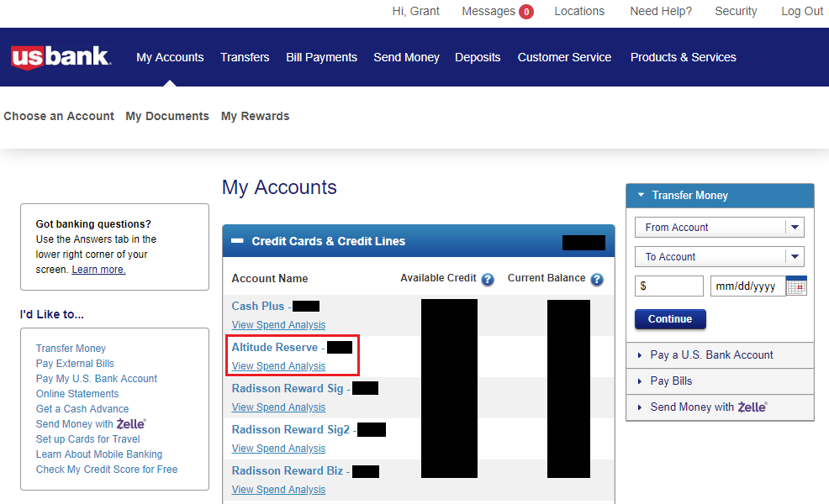The image size is (829, 504).
Task: Click the Learn more link
Action: [98, 270]
